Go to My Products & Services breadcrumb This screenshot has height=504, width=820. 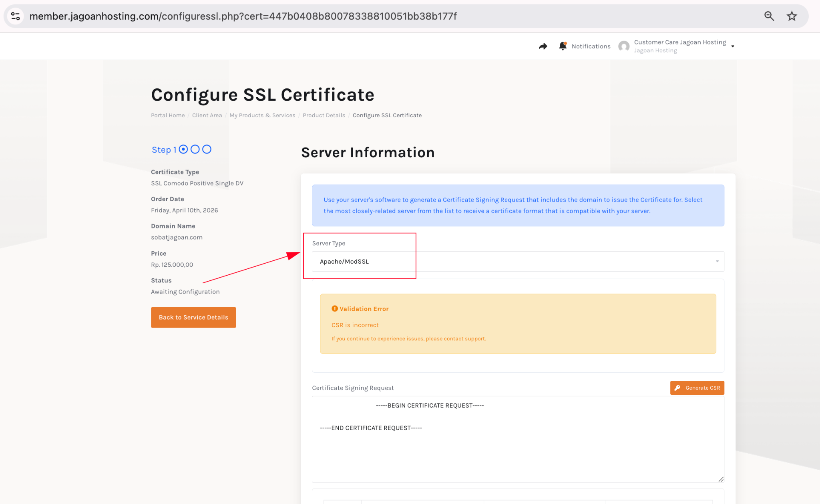tap(262, 115)
